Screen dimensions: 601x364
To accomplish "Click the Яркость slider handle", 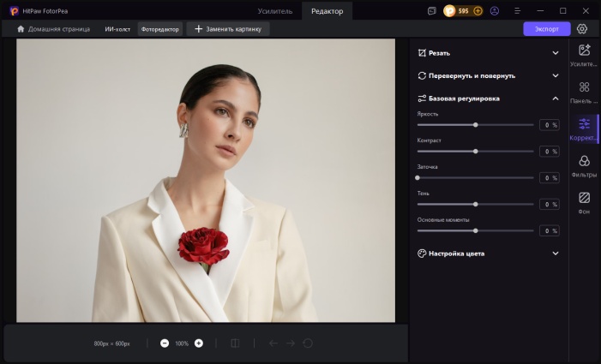I will tap(475, 125).
